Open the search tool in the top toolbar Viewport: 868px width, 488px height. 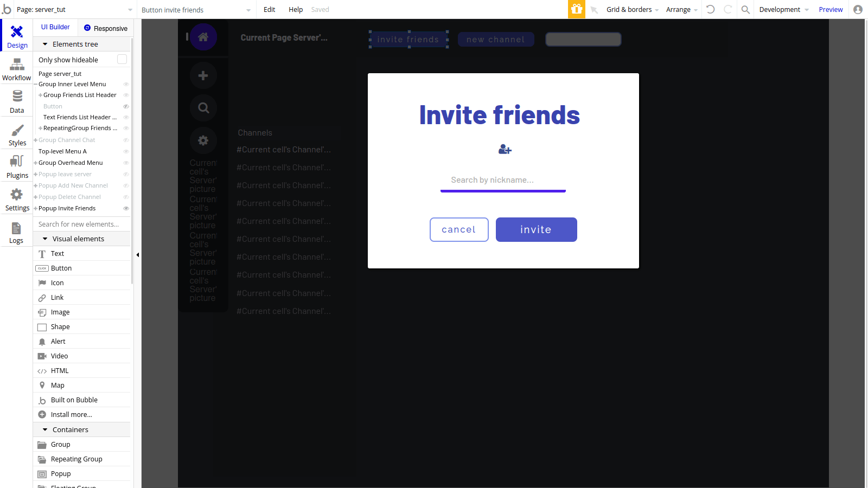[745, 9]
